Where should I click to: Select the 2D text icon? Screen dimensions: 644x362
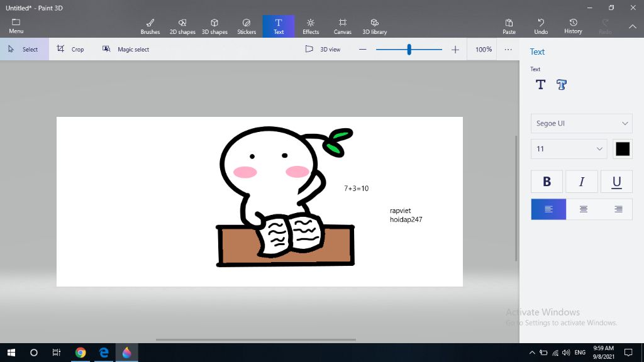click(x=540, y=85)
